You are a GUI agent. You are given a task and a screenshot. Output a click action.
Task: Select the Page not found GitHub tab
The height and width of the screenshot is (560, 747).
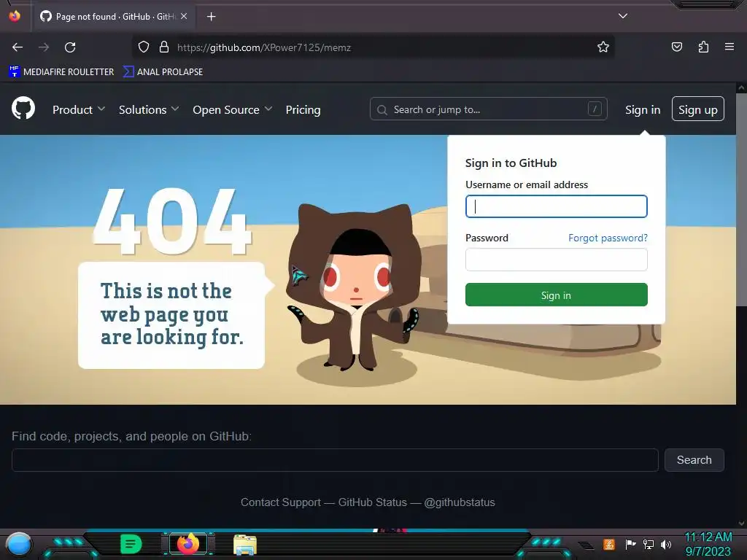[x=113, y=17]
